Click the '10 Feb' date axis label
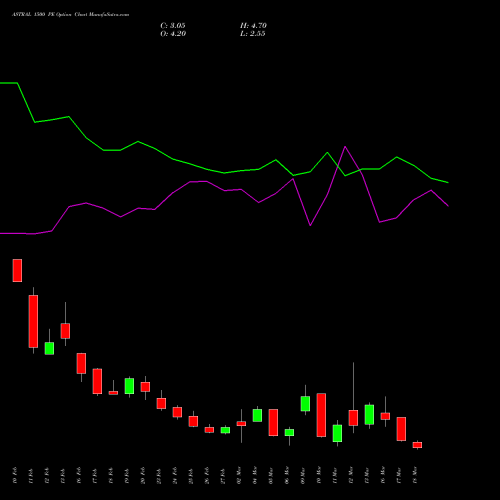 [15, 475]
